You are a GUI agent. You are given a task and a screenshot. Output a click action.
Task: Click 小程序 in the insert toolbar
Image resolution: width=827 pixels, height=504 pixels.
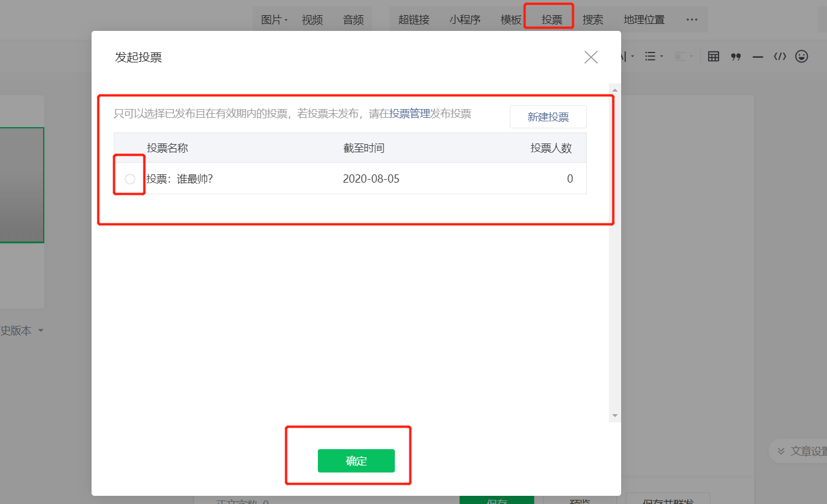tap(465, 20)
